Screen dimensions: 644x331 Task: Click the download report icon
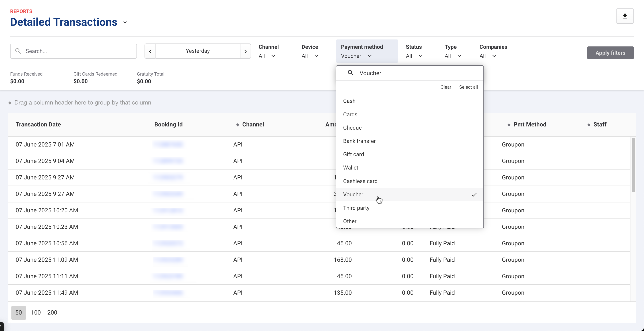625,16
